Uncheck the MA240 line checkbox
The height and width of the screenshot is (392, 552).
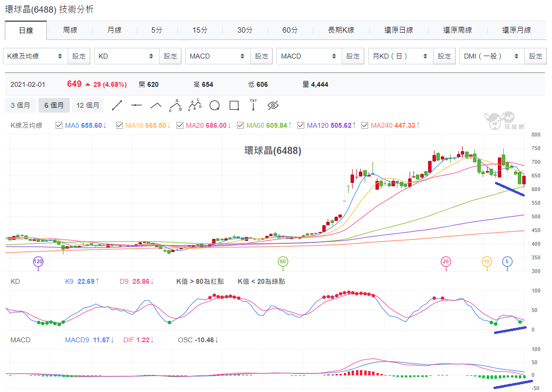click(x=365, y=125)
